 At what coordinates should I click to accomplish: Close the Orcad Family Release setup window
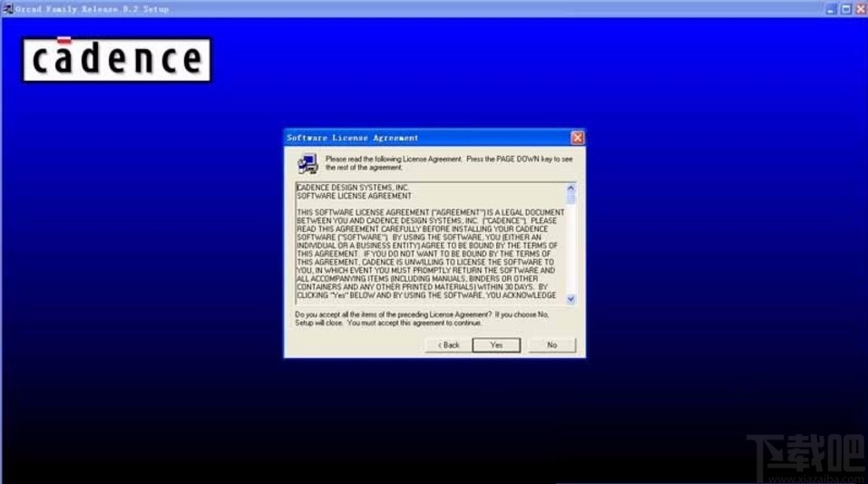[x=861, y=9]
